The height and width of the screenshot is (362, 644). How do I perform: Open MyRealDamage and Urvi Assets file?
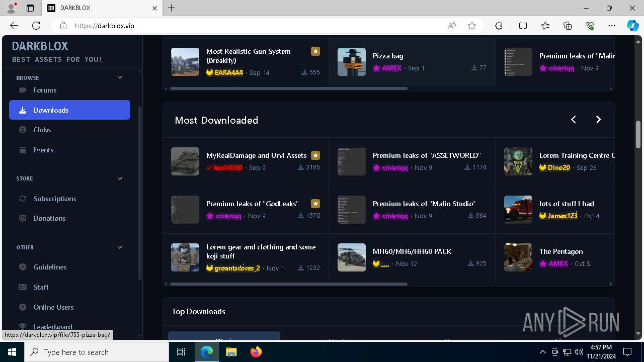pos(256,155)
